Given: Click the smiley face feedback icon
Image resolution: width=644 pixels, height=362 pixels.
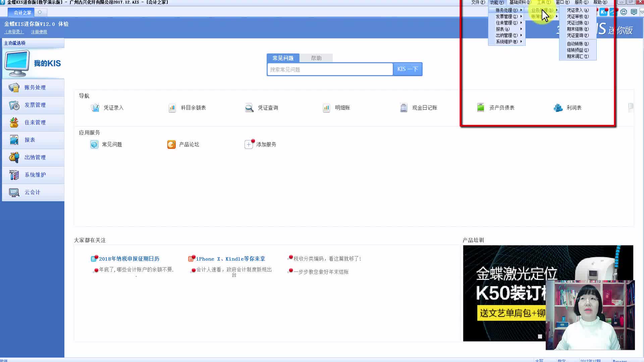Looking at the screenshot, I should [624, 12].
